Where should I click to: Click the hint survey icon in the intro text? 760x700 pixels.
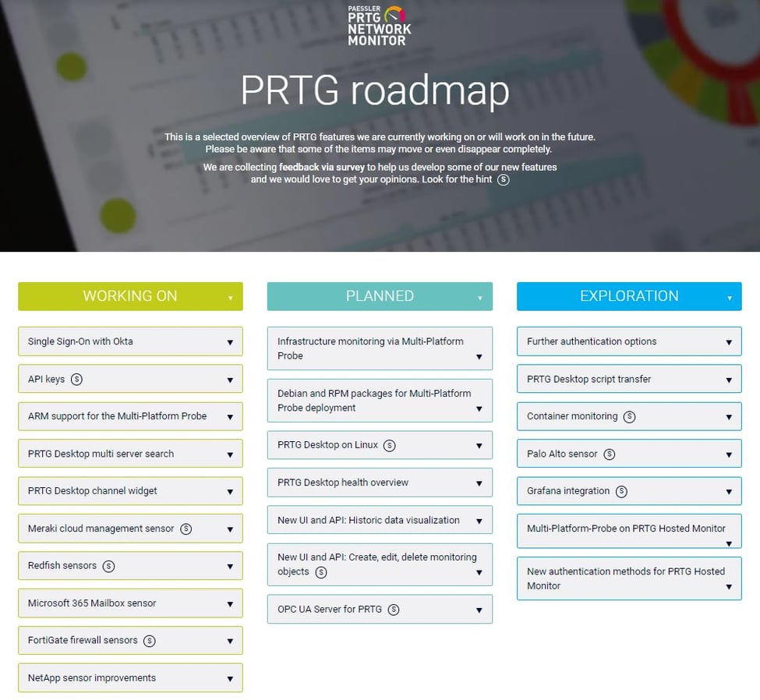pyautogui.click(x=504, y=180)
